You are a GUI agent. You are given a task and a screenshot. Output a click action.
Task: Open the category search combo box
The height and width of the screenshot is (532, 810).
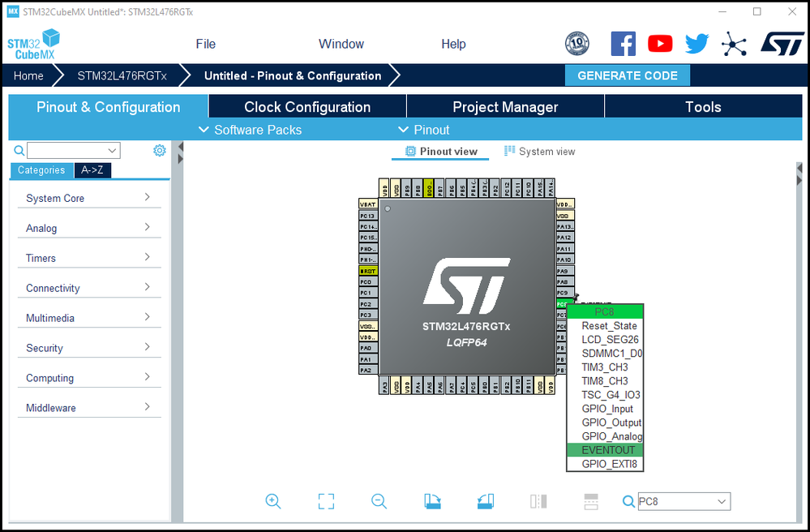tap(73, 150)
